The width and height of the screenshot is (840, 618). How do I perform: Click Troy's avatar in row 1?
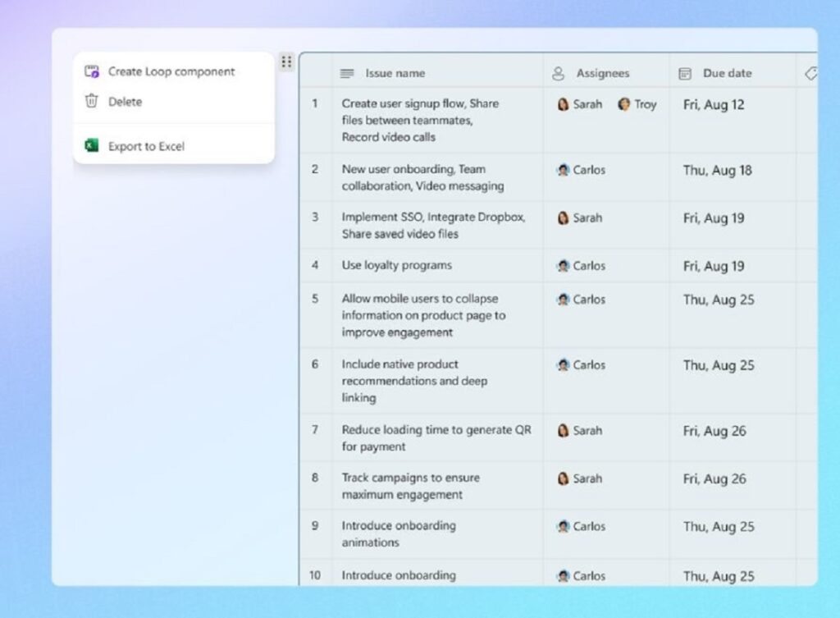pyautogui.click(x=624, y=104)
